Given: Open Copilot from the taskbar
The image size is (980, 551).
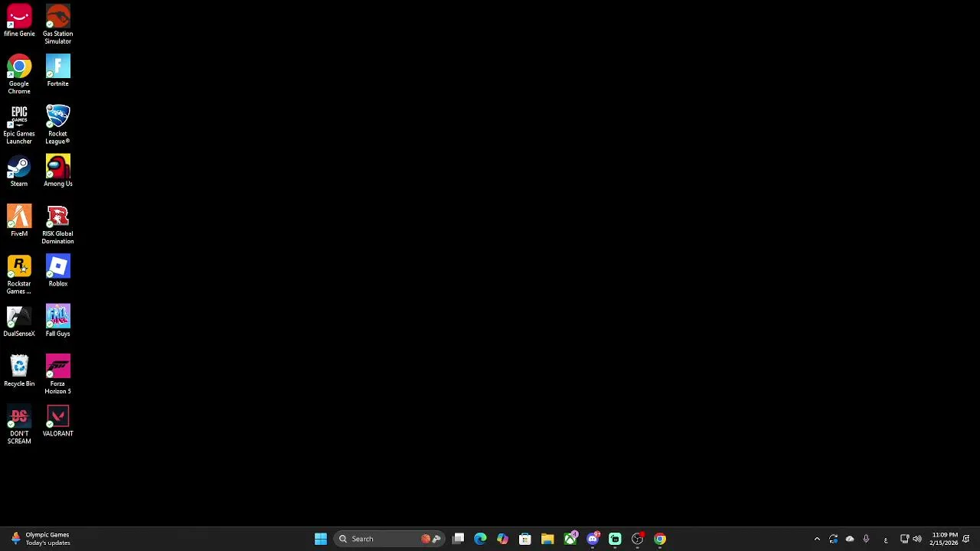Looking at the screenshot, I should pyautogui.click(x=502, y=539).
